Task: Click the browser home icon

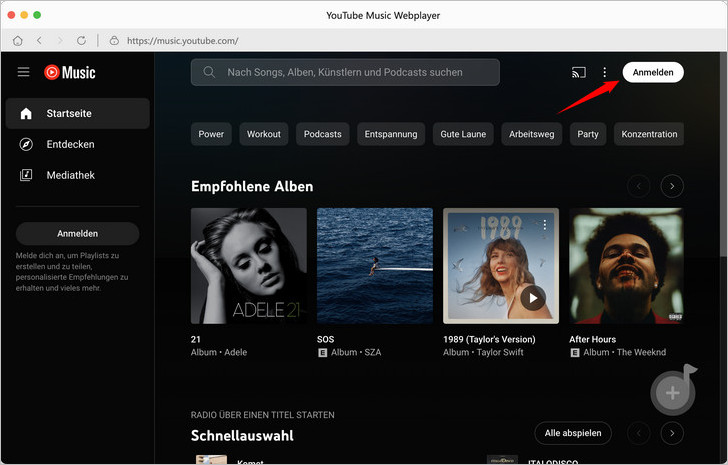Action: tap(18, 41)
